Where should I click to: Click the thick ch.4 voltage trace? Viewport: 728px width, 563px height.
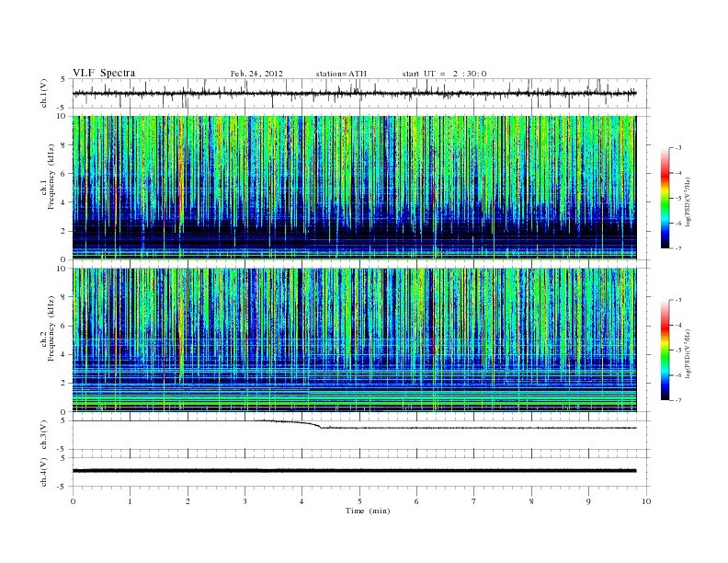[x=354, y=471]
